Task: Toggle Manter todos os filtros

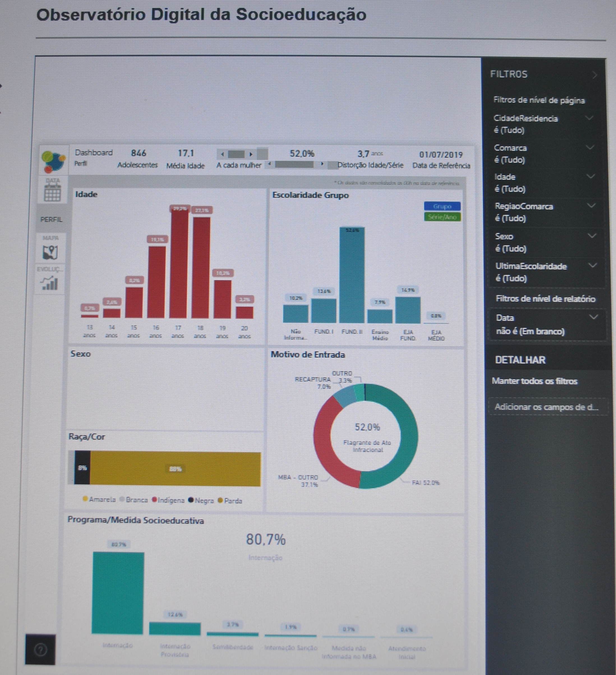Action: click(x=534, y=381)
